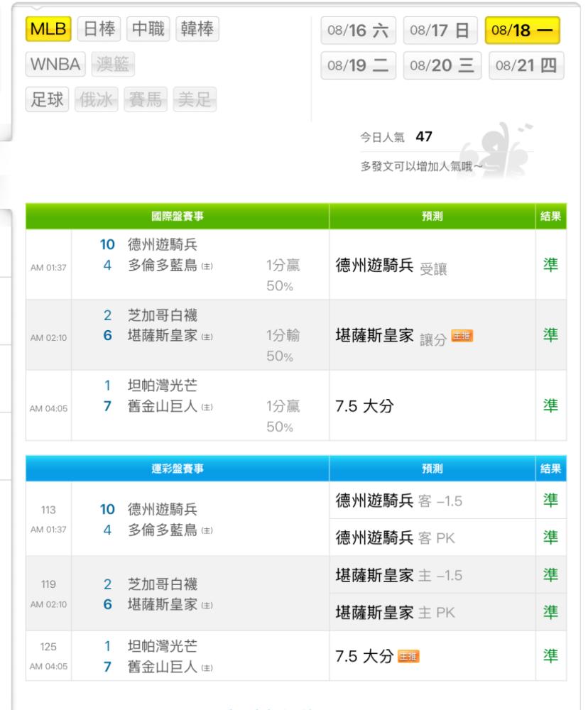Open 坦帕灣光芒 team in the 國際盤 matchup

click(x=163, y=386)
